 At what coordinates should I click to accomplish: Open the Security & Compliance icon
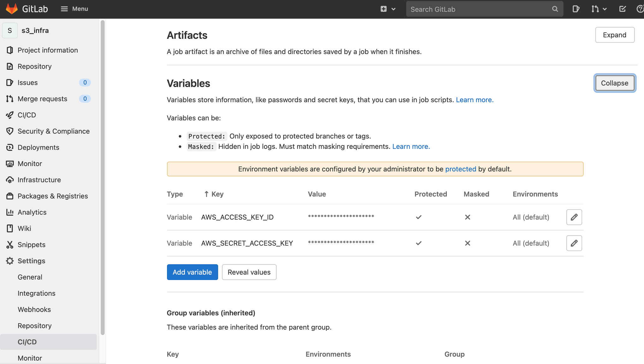point(9,131)
